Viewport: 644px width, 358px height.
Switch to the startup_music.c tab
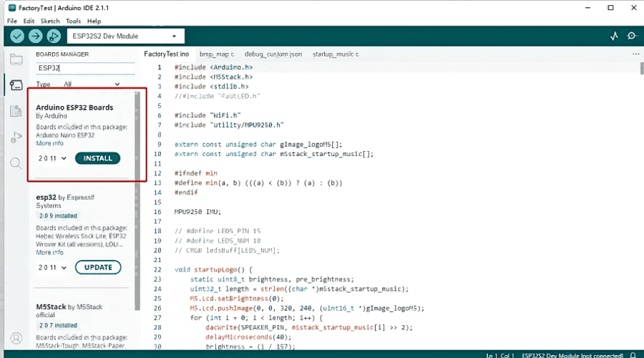pos(336,54)
